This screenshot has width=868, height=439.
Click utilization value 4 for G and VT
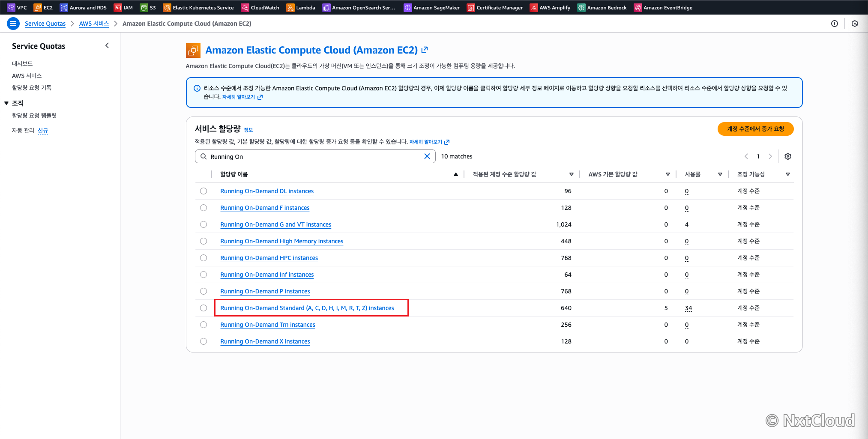tap(687, 224)
